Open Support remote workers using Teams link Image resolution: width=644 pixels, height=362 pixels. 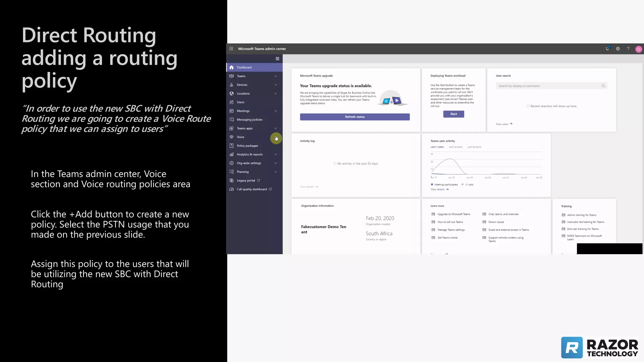click(506, 239)
